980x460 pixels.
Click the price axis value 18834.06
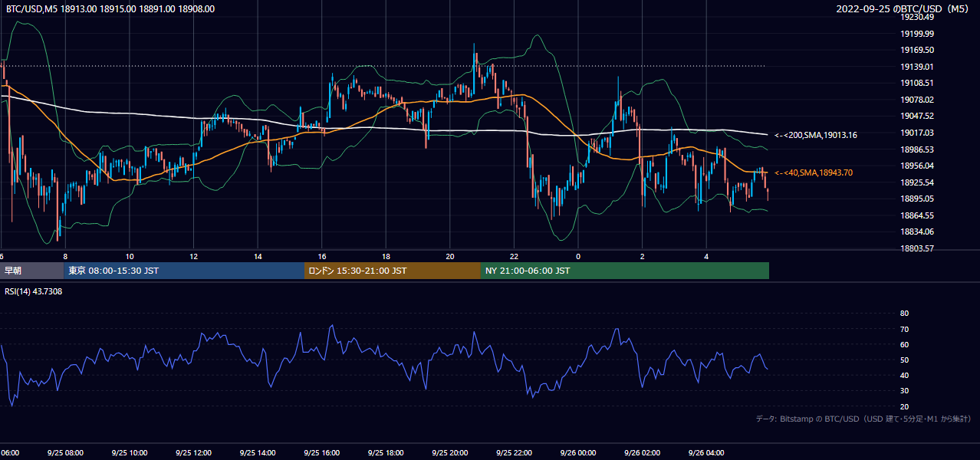tap(917, 232)
